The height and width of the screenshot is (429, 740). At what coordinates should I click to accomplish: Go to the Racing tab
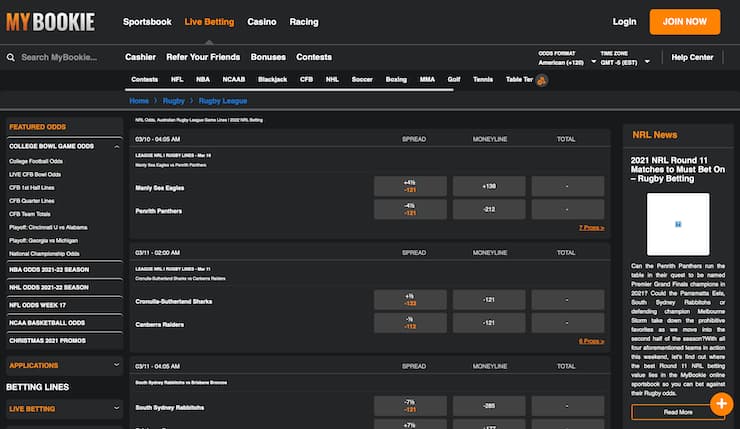click(304, 21)
